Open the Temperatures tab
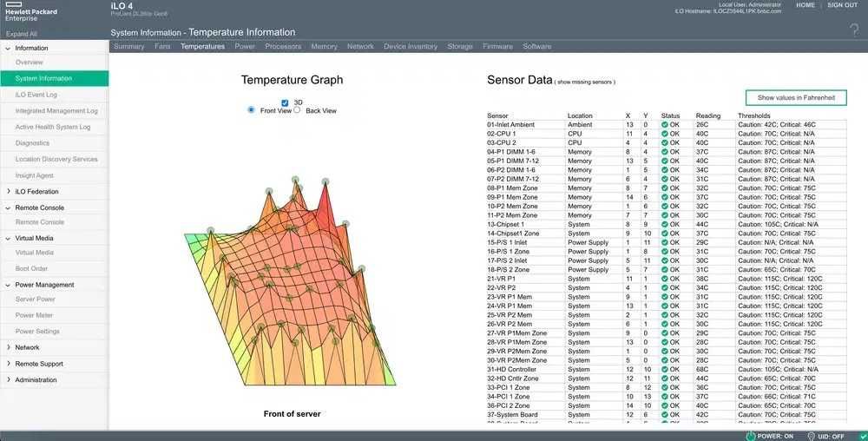Viewport: 868px width, 441px height. pyautogui.click(x=202, y=47)
